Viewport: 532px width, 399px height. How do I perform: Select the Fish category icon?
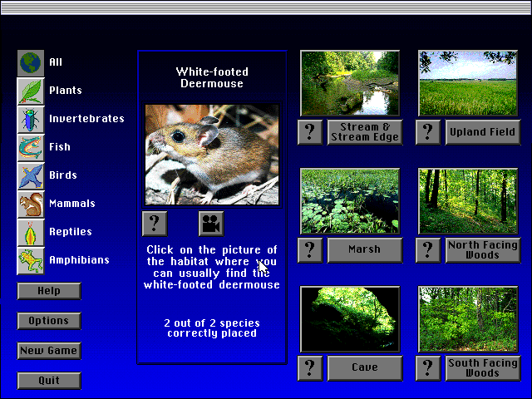(31, 148)
